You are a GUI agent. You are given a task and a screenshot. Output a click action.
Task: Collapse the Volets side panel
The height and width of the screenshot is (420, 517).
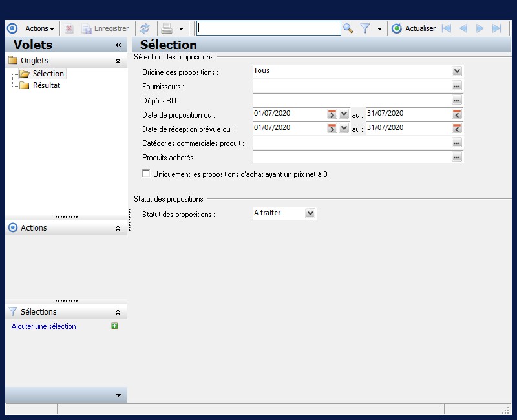click(118, 45)
